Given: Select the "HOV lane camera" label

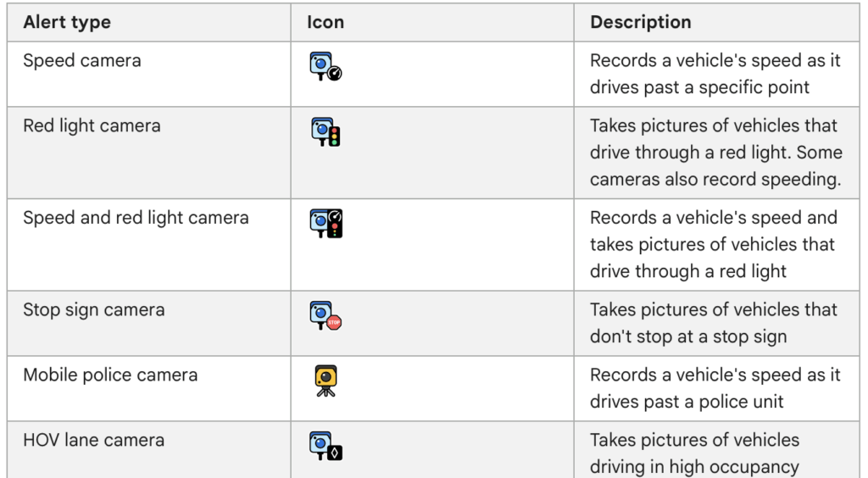Looking at the screenshot, I should tap(94, 441).
